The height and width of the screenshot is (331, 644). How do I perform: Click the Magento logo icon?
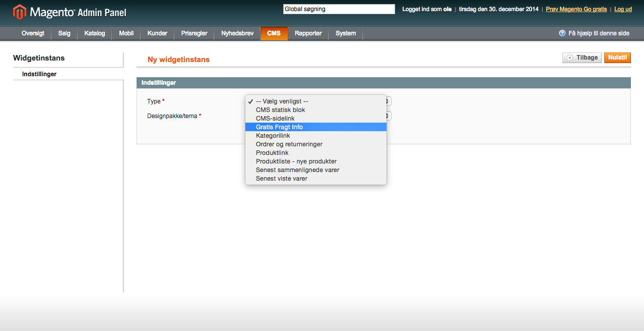20,12
